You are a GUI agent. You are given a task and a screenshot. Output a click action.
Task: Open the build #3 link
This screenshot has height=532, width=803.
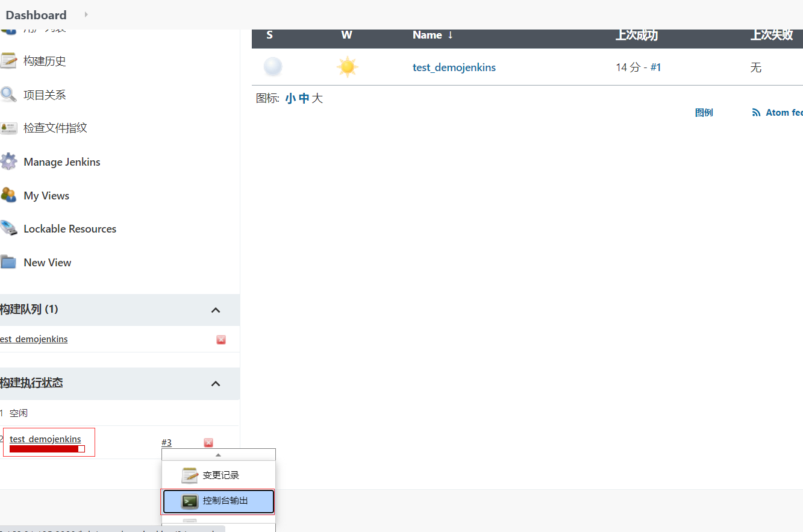(x=166, y=442)
